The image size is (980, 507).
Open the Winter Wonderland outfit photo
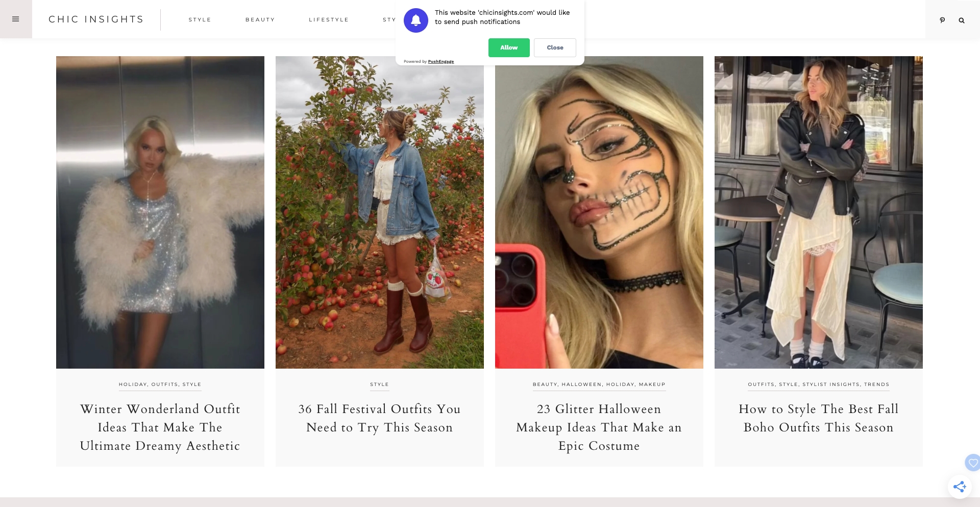click(160, 212)
